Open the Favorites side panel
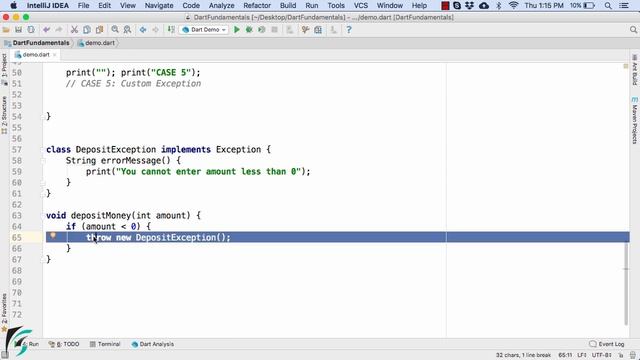The image size is (640, 360). (4, 312)
